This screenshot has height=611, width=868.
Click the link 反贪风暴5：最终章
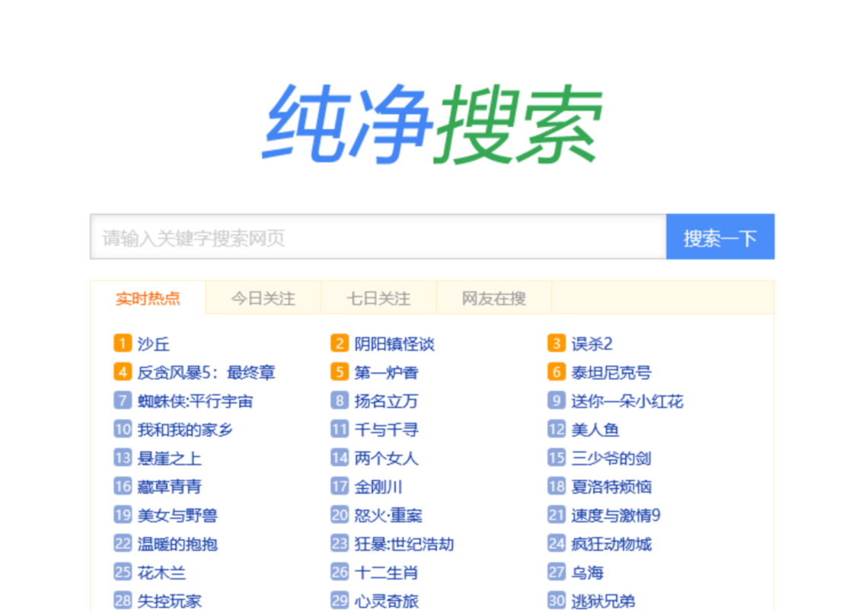coord(206,373)
